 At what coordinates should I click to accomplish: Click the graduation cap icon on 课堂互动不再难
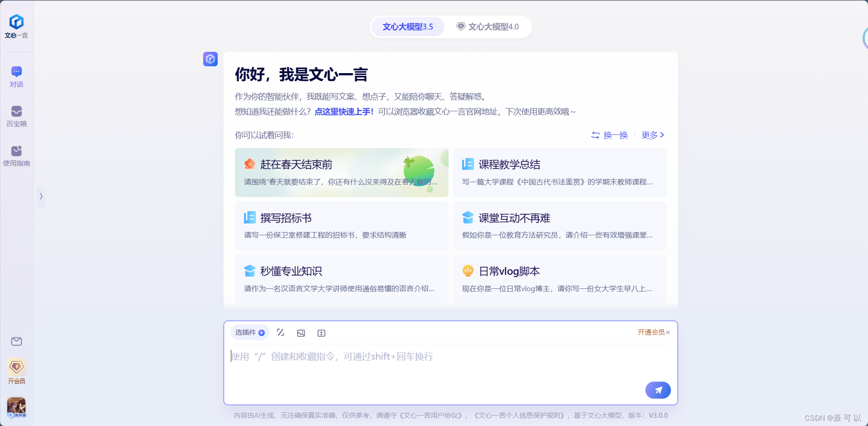[468, 218]
